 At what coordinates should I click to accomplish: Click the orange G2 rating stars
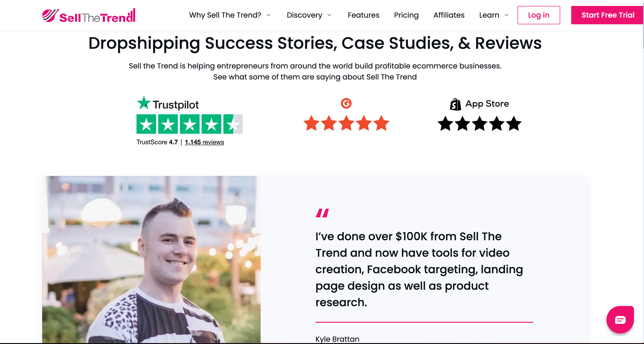(x=346, y=123)
